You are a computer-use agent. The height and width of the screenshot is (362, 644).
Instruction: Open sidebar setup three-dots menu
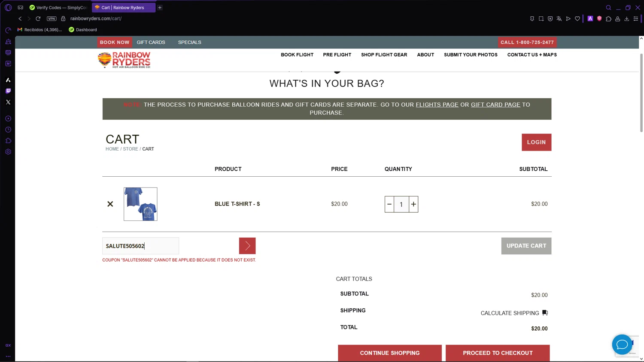8,356
